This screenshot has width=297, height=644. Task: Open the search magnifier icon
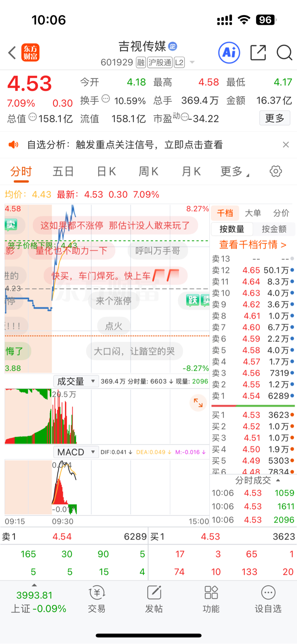pyautogui.click(x=284, y=53)
